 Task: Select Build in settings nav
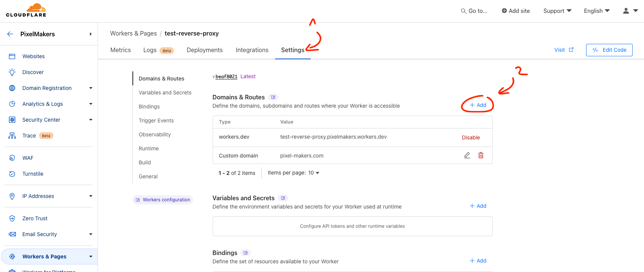[x=145, y=162]
